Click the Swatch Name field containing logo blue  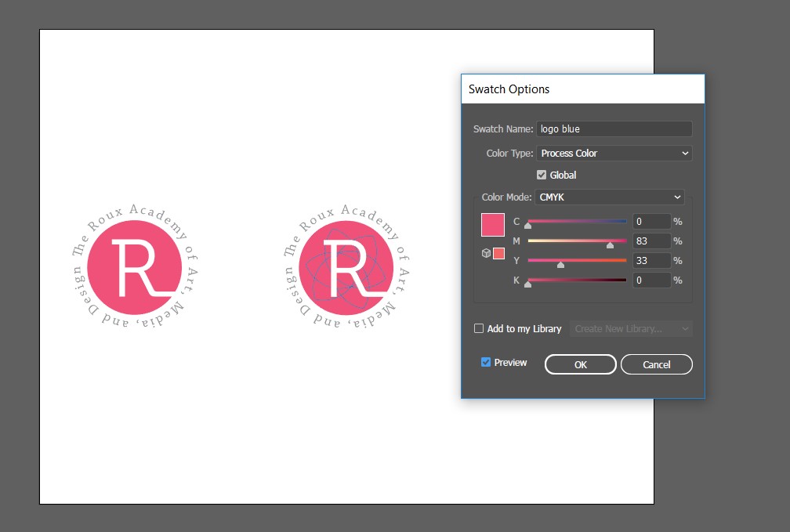(614, 129)
